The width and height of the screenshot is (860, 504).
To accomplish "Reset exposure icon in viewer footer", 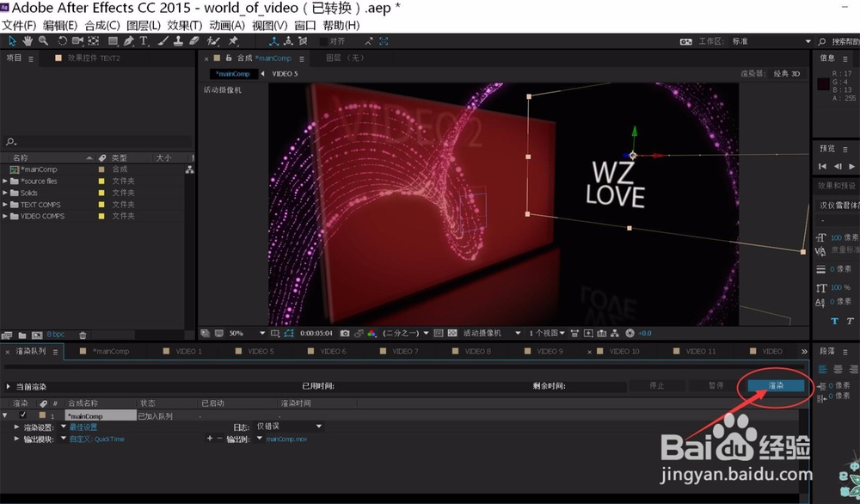I will click(630, 333).
